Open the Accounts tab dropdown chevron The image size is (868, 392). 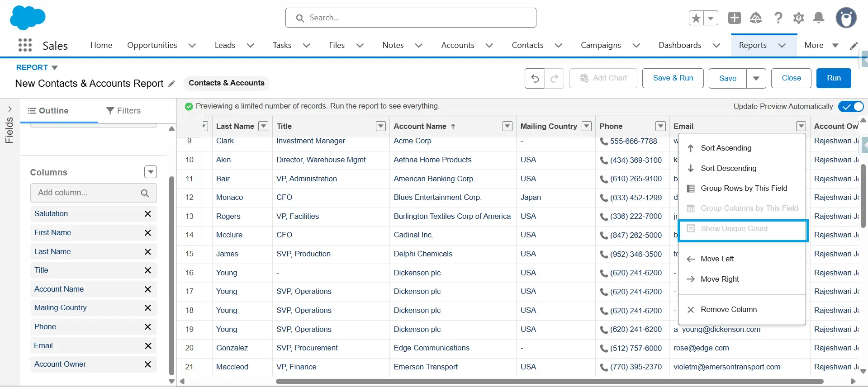(x=489, y=46)
